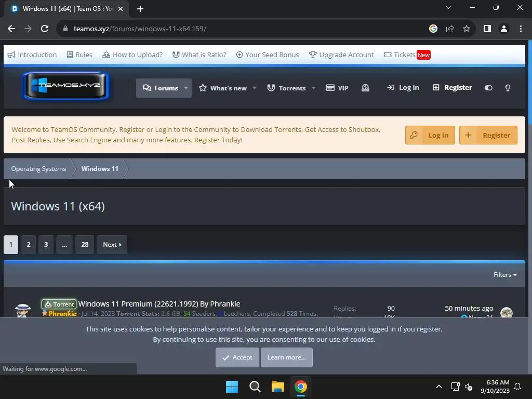This screenshot has width=532, height=399.
Task: Open the Tickets link
Action: pos(407,55)
